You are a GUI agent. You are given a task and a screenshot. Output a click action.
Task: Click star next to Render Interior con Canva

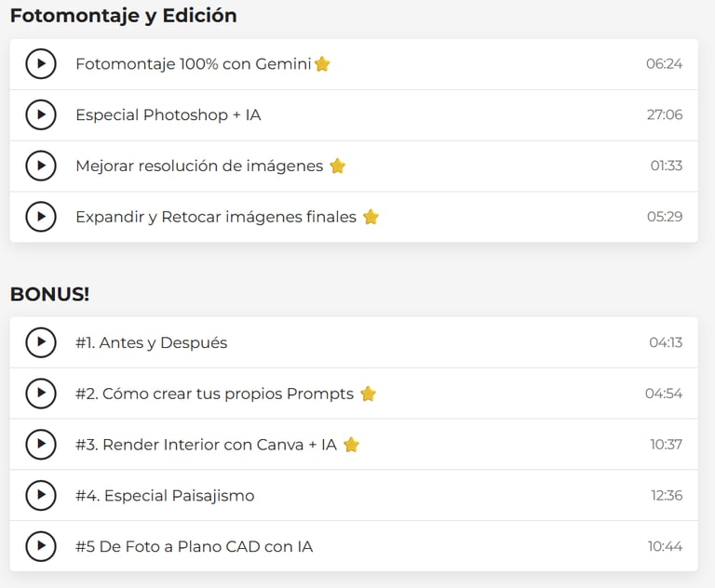[351, 445]
